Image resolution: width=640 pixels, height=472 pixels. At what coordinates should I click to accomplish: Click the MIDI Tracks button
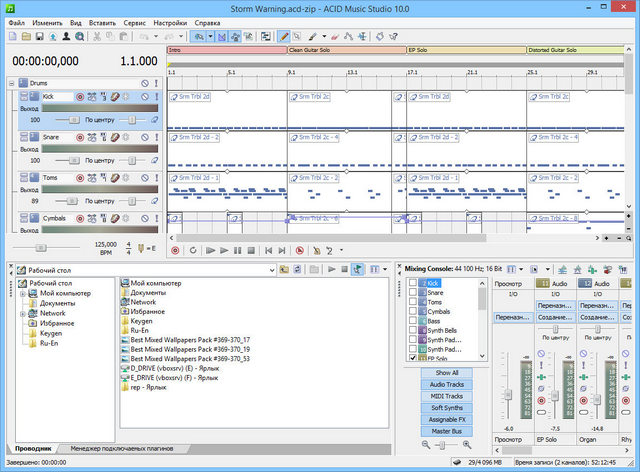pyautogui.click(x=446, y=396)
